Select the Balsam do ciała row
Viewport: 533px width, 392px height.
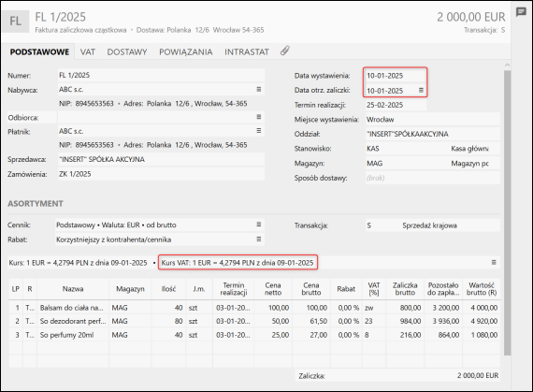click(254, 308)
